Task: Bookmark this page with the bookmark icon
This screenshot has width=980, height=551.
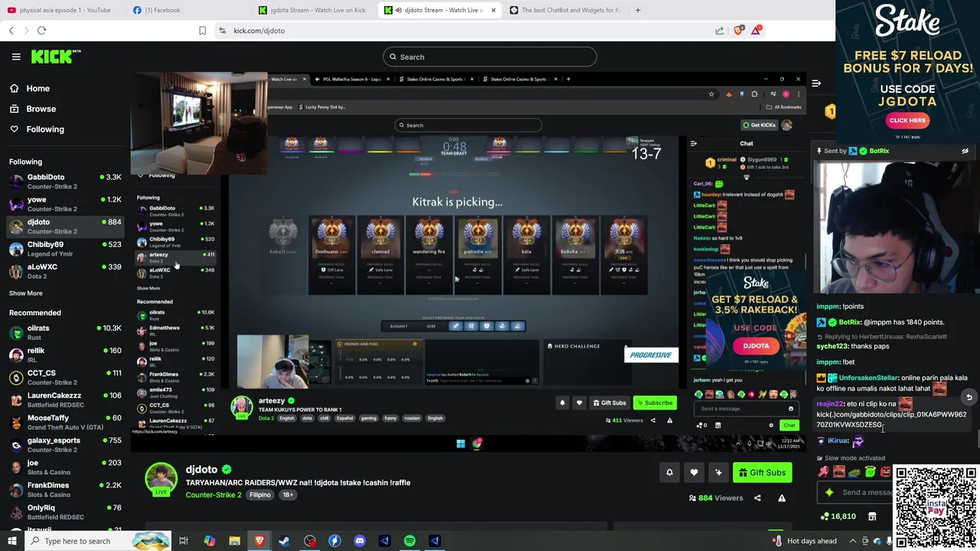Action: click(x=202, y=31)
